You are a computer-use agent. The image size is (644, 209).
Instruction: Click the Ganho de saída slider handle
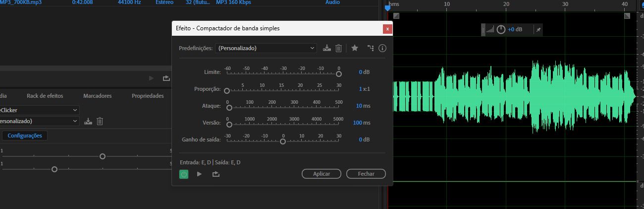click(283, 141)
